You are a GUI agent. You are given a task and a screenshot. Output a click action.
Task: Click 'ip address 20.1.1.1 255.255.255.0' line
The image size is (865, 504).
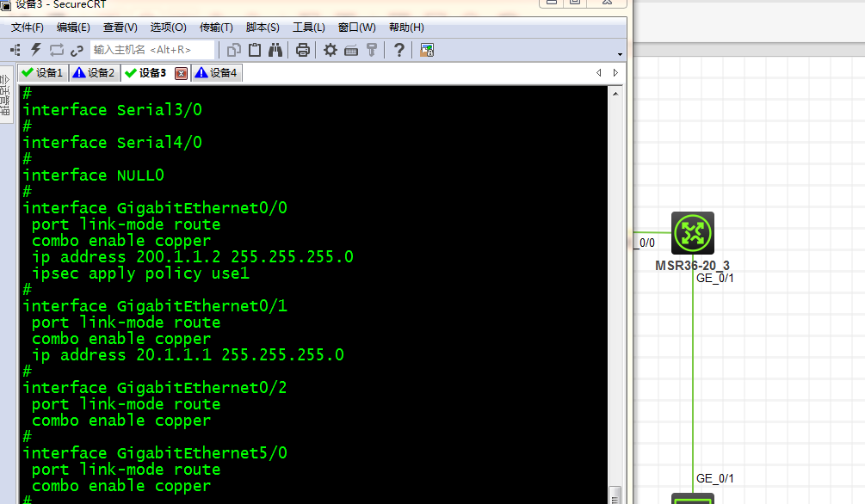pos(188,355)
